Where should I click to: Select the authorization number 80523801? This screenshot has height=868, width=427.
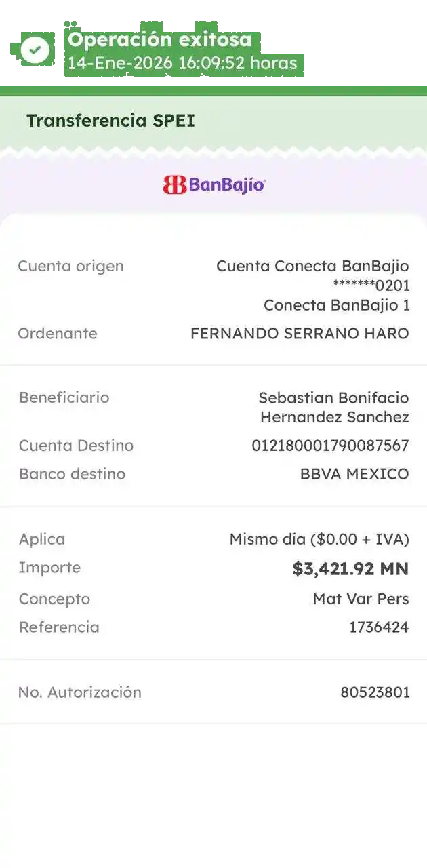pos(375,692)
